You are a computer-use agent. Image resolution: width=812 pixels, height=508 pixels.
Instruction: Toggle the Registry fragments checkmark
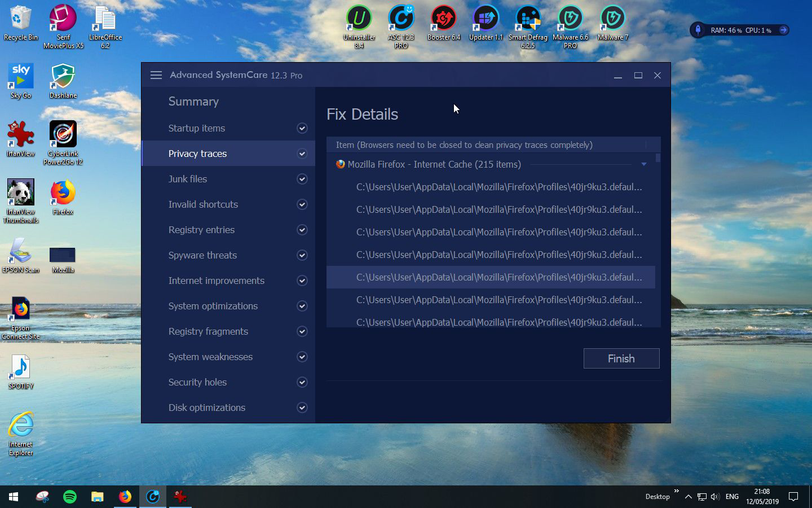click(x=302, y=331)
